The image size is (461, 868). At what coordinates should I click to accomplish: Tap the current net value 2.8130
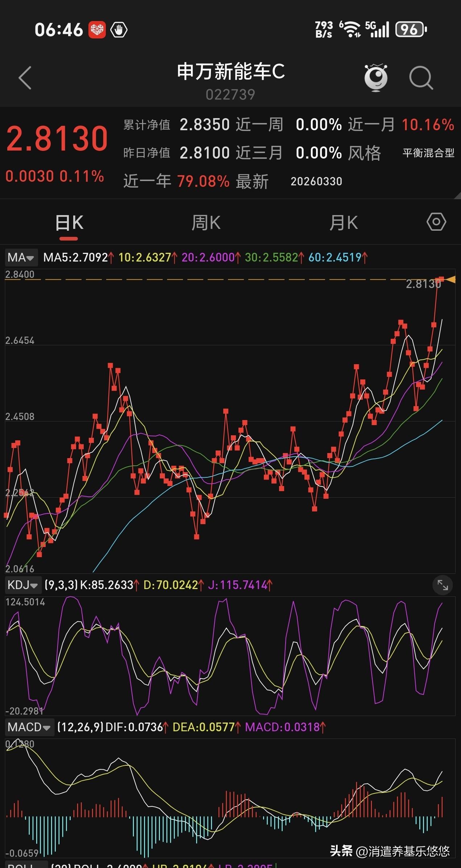[57, 138]
